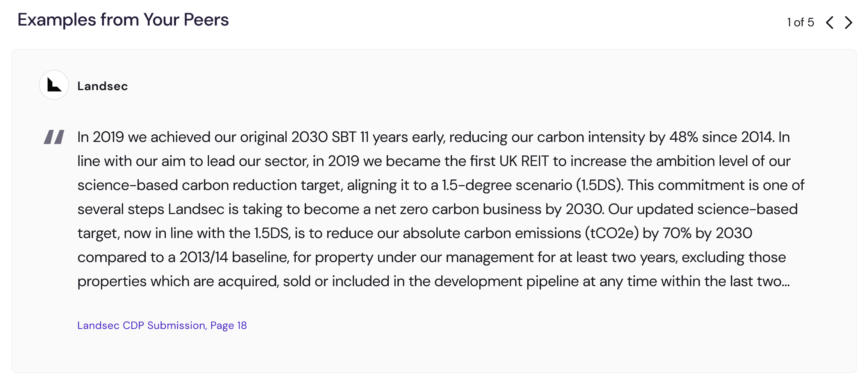Go back to the previous peer example

point(830,23)
